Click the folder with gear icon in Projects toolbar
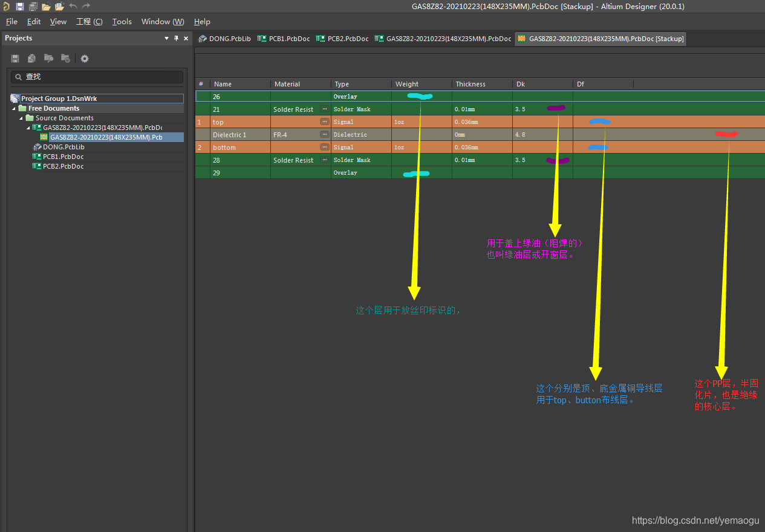Image resolution: width=765 pixels, height=532 pixels. (65, 59)
